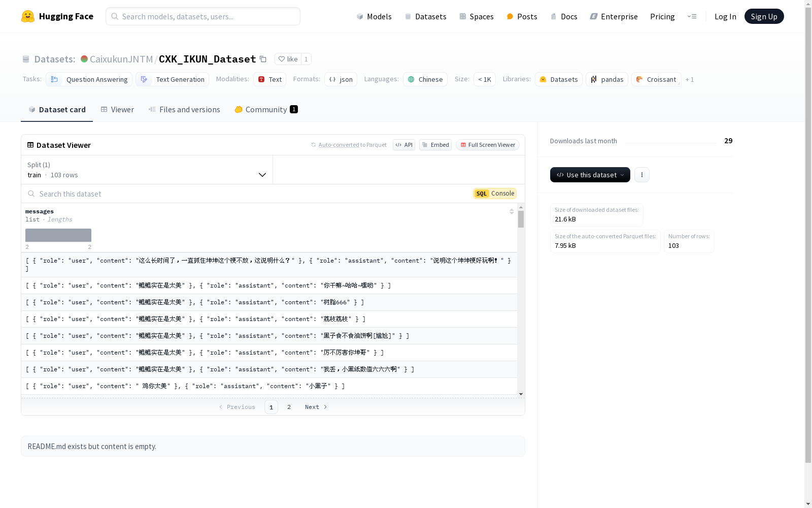Click the Croissant library tag
Viewport: 812px width, 508px height.
pos(656,79)
